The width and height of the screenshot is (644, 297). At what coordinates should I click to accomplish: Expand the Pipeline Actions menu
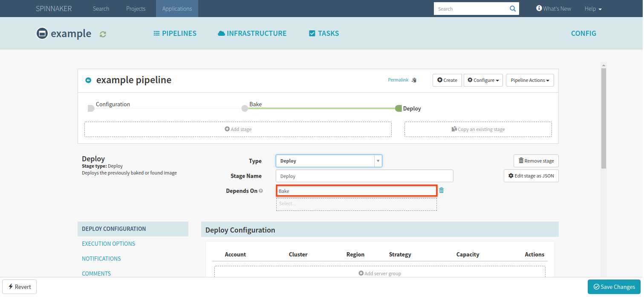[529, 80]
